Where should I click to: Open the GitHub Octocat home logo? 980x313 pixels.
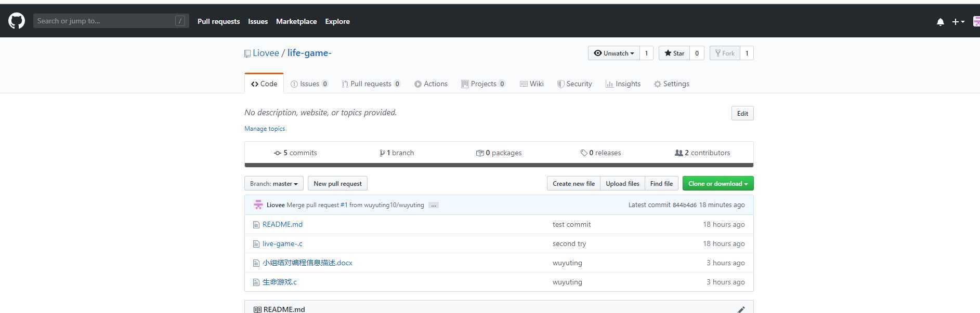(x=17, y=21)
